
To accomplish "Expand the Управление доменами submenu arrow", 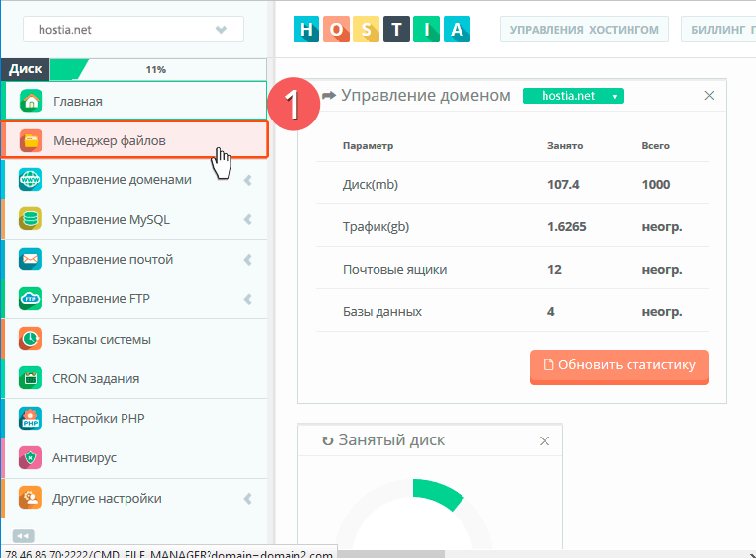I will [x=248, y=180].
